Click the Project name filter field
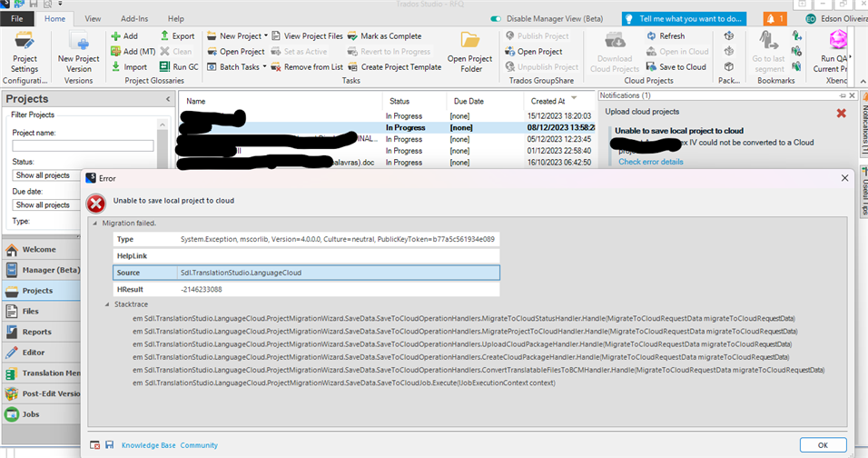The width and height of the screenshot is (868, 458). (83, 145)
